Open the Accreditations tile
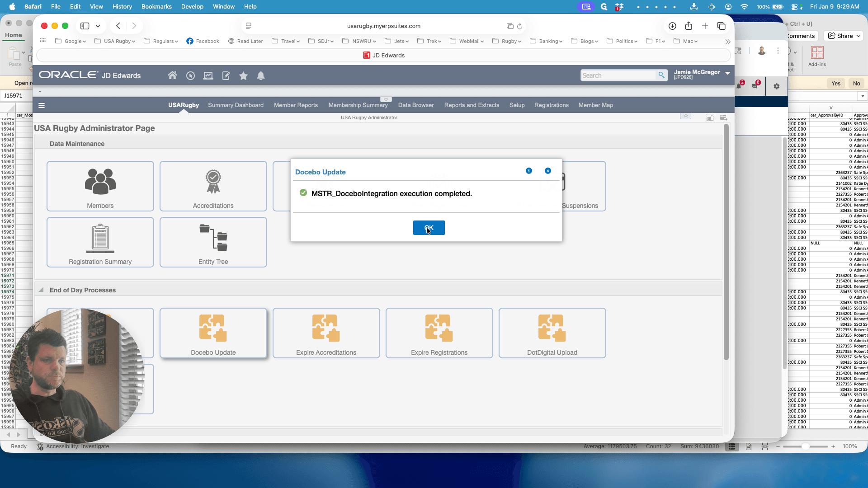The image size is (868, 488). [213, 186]
